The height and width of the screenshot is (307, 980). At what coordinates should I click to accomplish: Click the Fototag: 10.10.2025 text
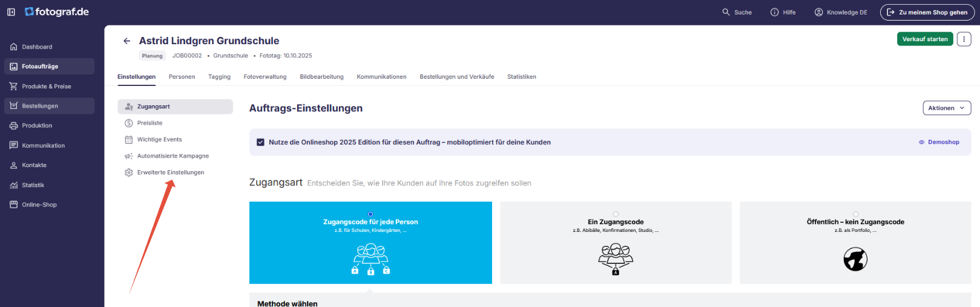[x=286, y=56]
